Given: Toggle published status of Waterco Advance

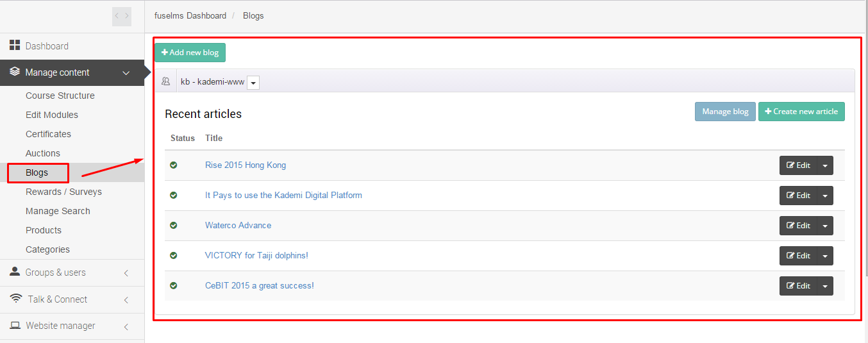Looking at the screenshot, I should (173, 226).
